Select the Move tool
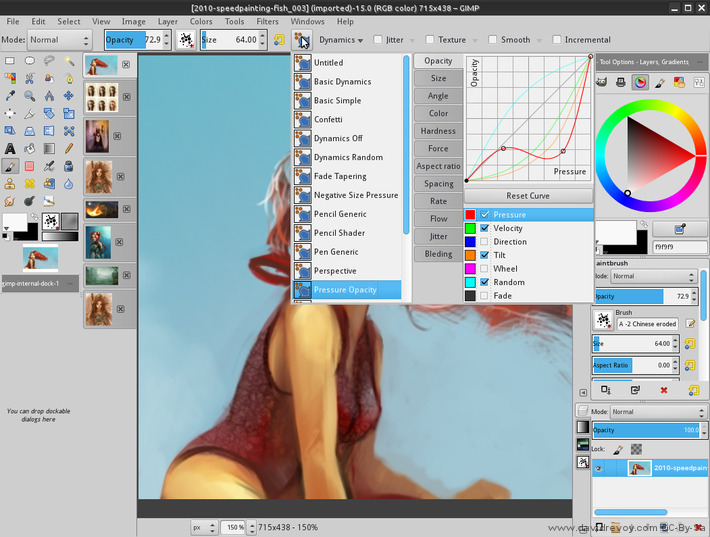710x537 pixels. tap(70, 96)
